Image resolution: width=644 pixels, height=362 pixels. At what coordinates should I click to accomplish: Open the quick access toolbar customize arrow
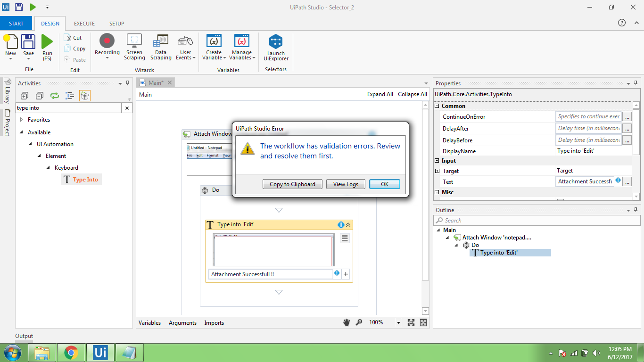point(48,8)
